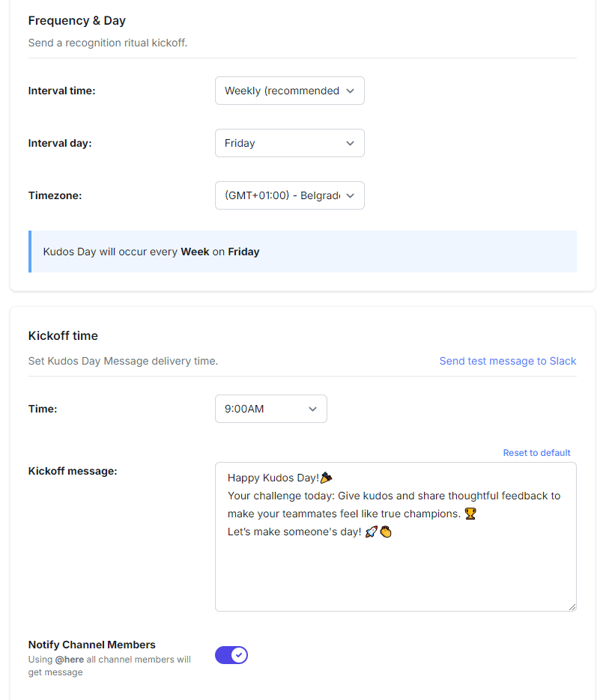
Task: Disable the Notify Channel Members toggle
Action: coord(231,655)
